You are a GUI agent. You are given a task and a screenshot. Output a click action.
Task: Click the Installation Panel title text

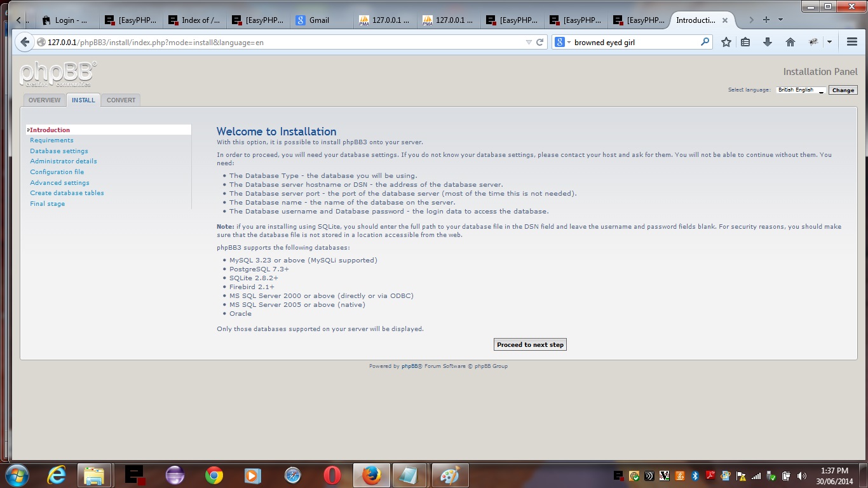(820, 72)
